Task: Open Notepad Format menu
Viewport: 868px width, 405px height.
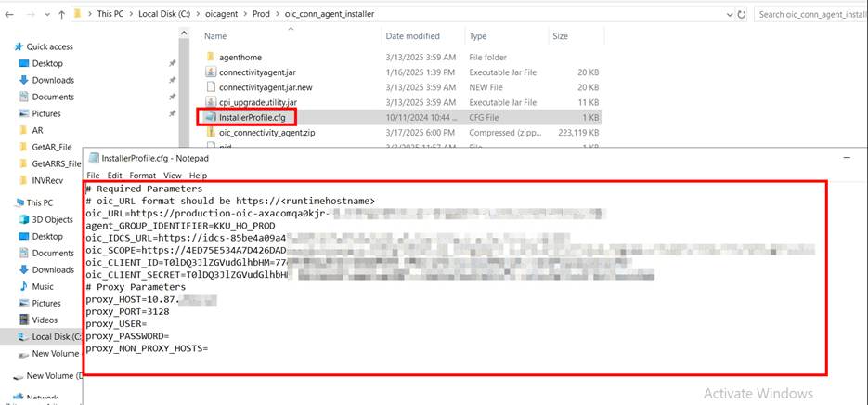Action: tap(143, 175)
